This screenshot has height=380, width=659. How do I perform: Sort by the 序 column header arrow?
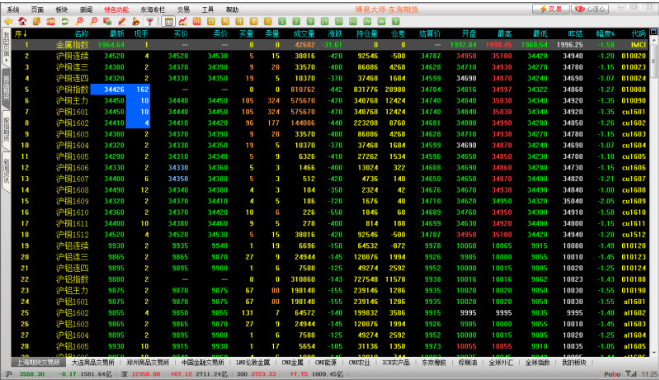(x=21, y=34)
